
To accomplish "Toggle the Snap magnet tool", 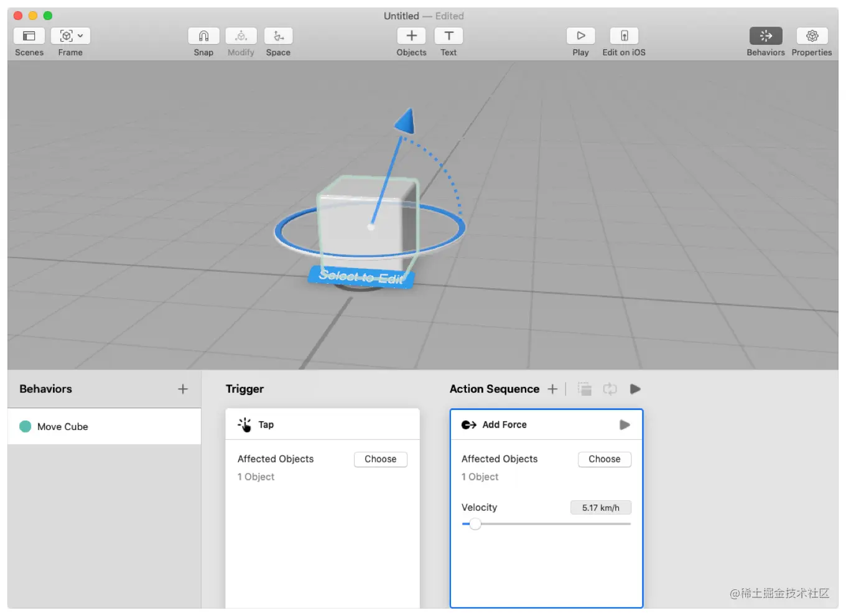I will (x=203, y=36).
